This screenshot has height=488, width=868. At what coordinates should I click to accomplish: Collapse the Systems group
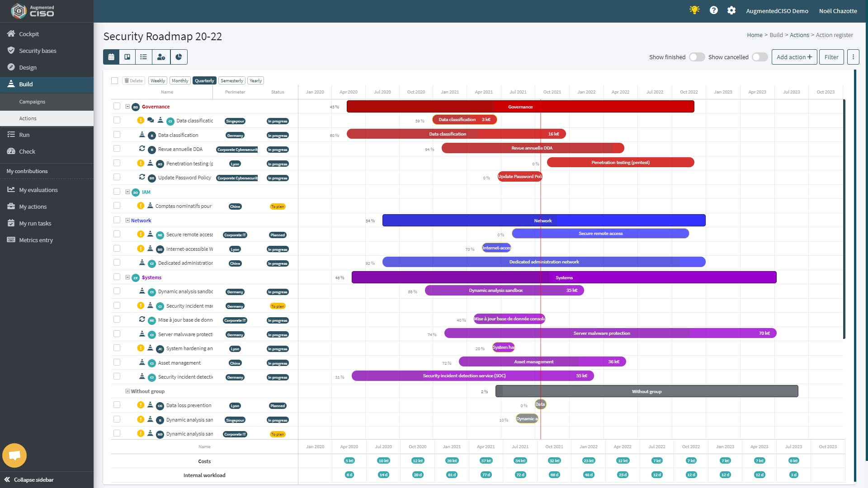[x=127, y=277]
